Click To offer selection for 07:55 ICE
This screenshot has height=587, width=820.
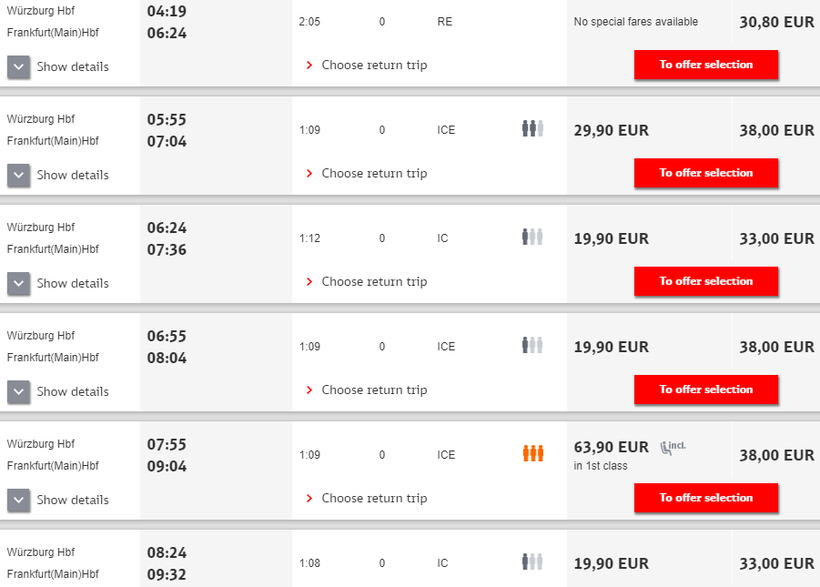[706, 498]
